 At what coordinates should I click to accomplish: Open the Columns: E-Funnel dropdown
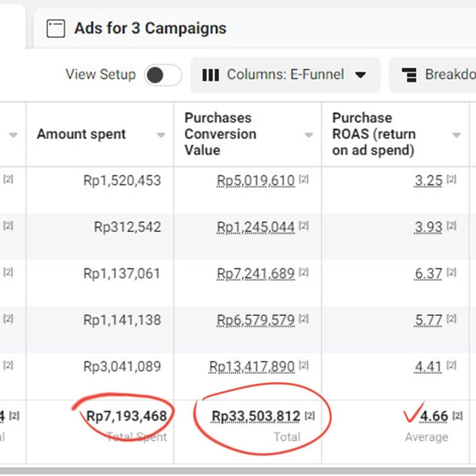tap(285, 75)
